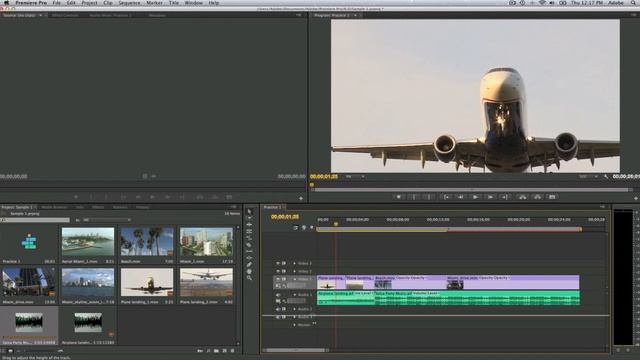
Task: Switch to the Effect Controls tab
Action: [x=65, y=16]
